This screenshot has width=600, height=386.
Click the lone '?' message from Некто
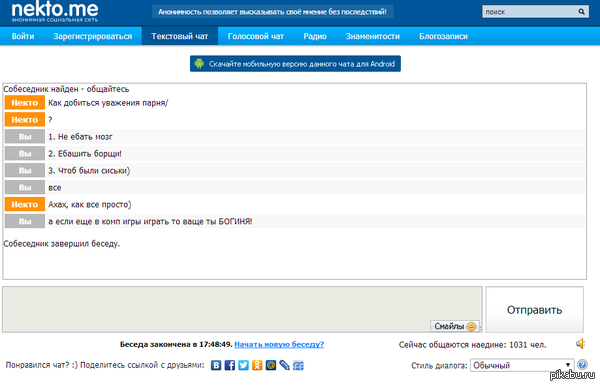coord(50,120)
